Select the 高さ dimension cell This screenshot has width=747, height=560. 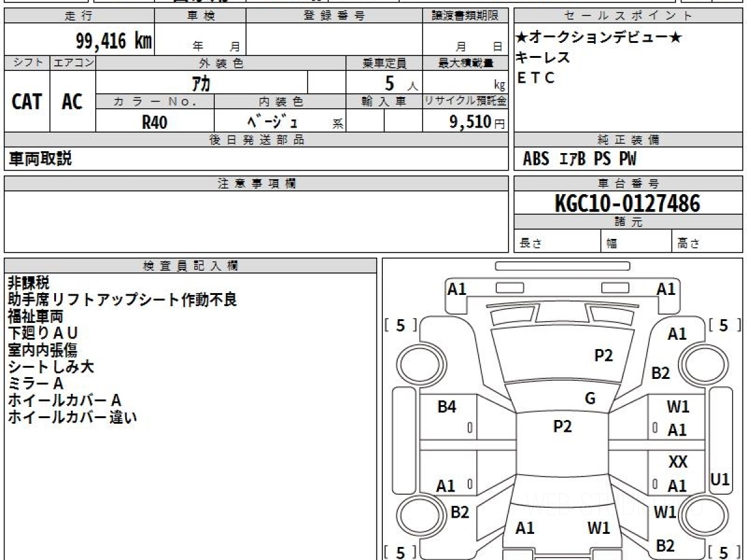[708, 241]
